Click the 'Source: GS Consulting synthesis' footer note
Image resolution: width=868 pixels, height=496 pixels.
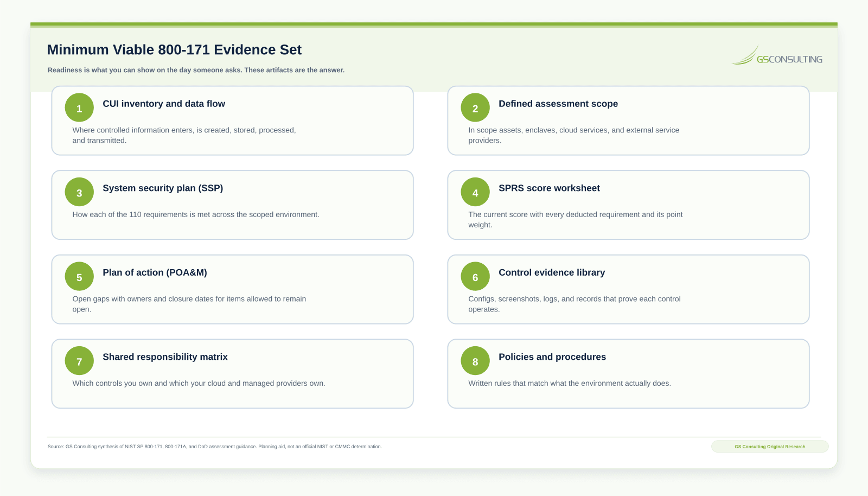tap(215, 447)
